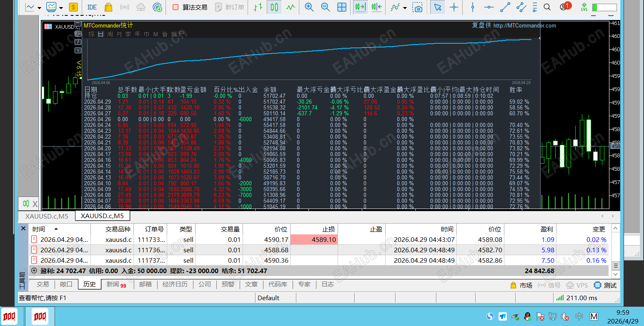Select the 年 yearly statistics tab
This screenshot has height=326, width=644.
pos(137,34)
